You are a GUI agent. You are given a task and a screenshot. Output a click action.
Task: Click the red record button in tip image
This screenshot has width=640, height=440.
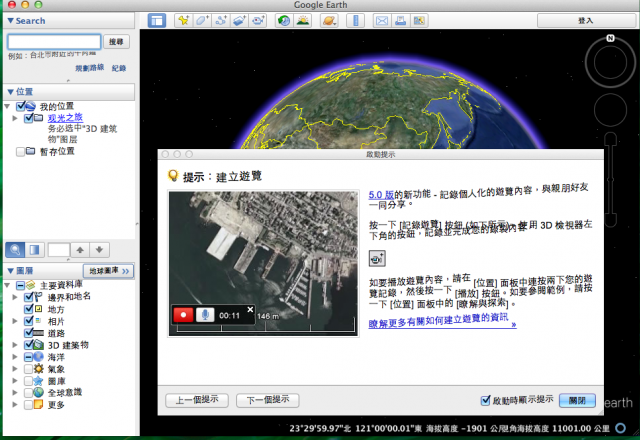[183, 315]
